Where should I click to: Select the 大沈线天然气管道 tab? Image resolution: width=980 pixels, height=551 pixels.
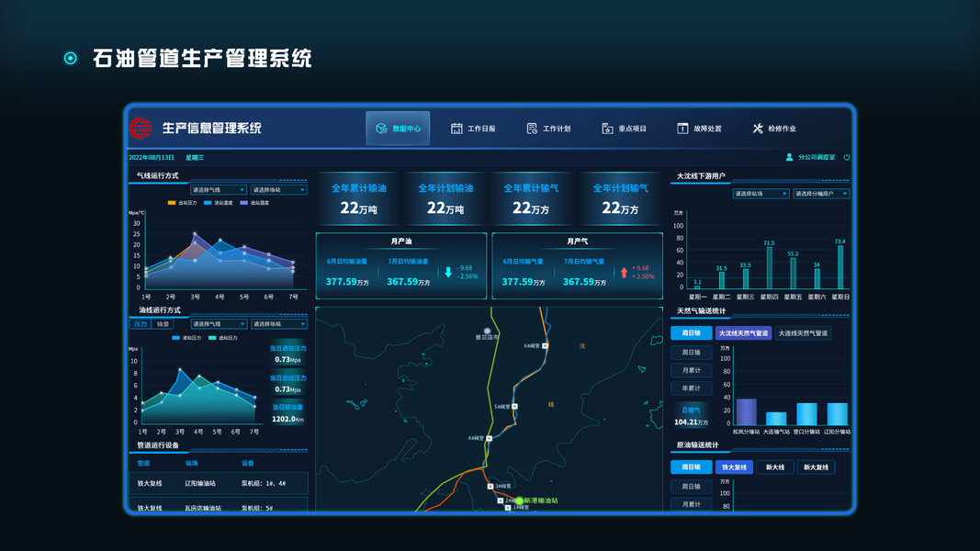tap(743, 333)
